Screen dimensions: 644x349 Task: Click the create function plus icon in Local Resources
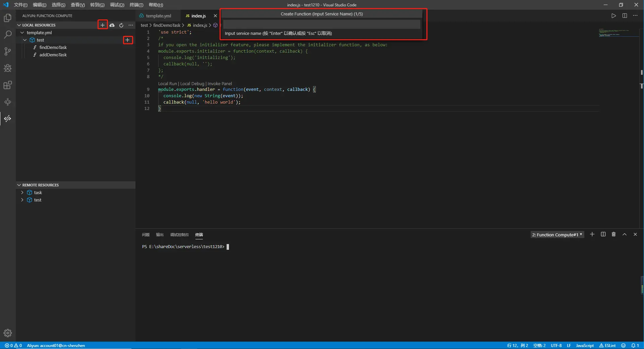pos(103,25)
